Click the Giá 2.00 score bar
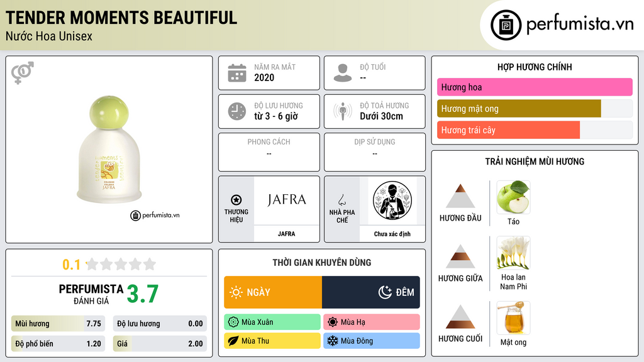644x362 pixels. 160,344
